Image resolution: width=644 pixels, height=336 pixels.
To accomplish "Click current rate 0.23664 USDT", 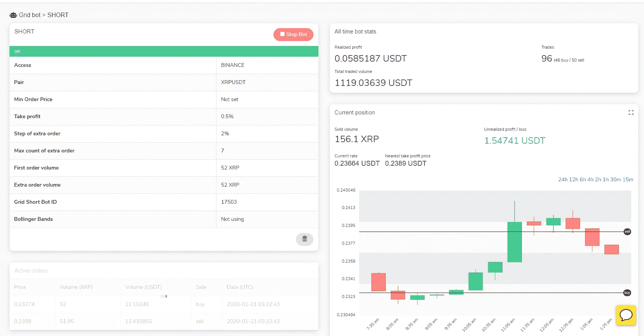I will [357, 163].
